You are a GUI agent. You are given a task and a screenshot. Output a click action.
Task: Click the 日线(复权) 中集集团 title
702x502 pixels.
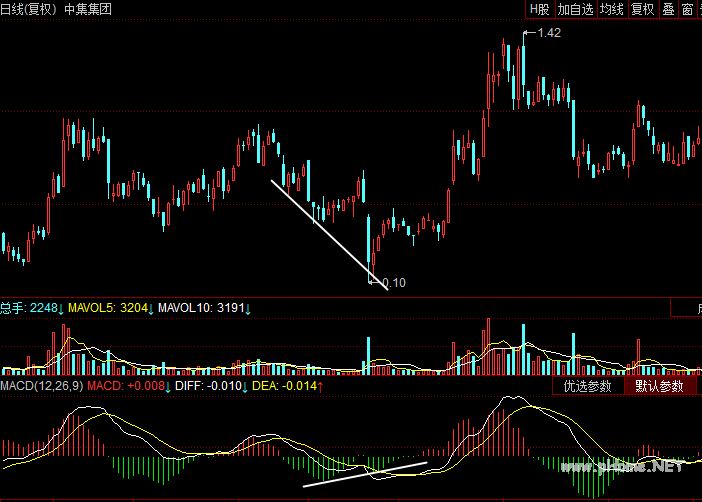(x=56, y=9)
